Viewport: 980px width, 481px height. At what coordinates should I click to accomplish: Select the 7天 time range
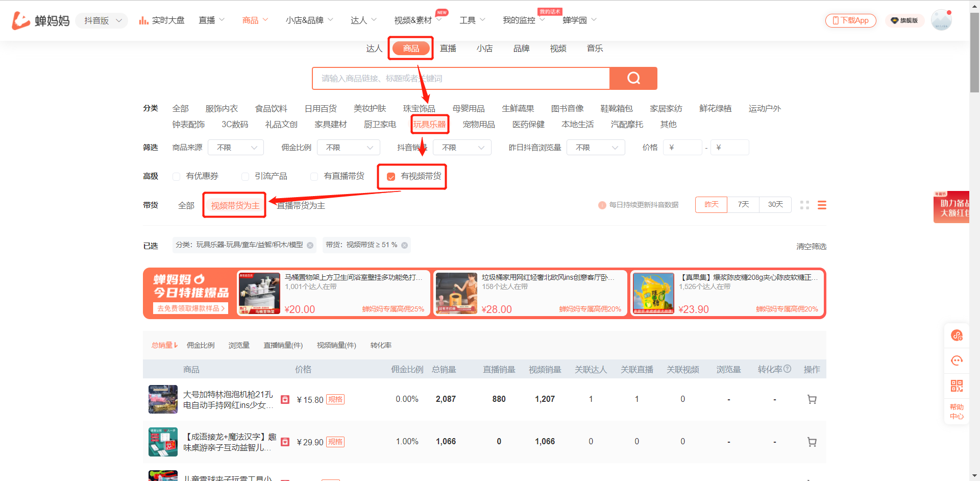743,205
